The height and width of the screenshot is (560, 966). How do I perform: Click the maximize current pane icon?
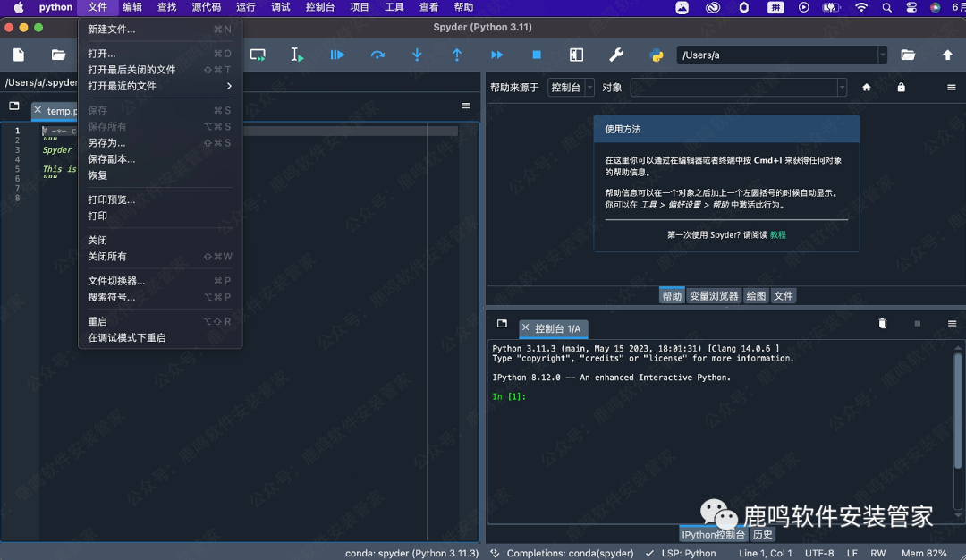click(x=577, y=55)
